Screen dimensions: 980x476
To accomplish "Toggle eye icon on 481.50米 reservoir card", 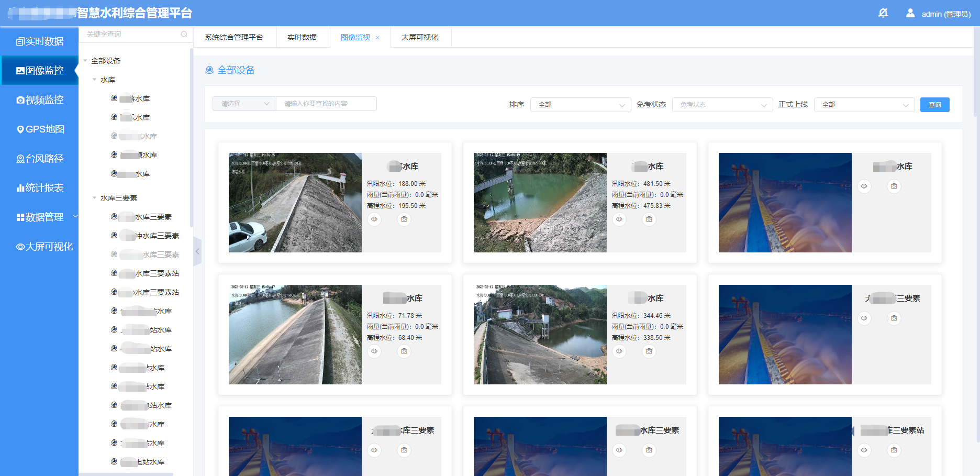I will 619,219.
